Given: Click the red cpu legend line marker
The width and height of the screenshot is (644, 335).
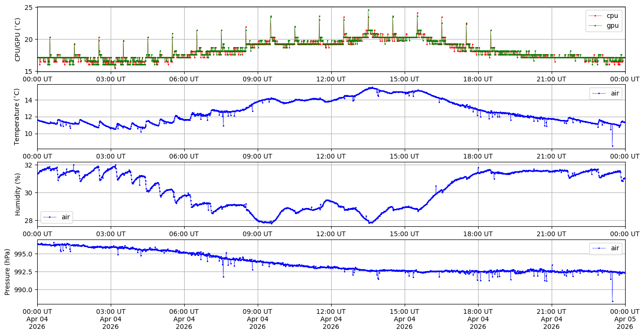Looking at the screenshot, I should pyautogui.click(x=595, y=16).
